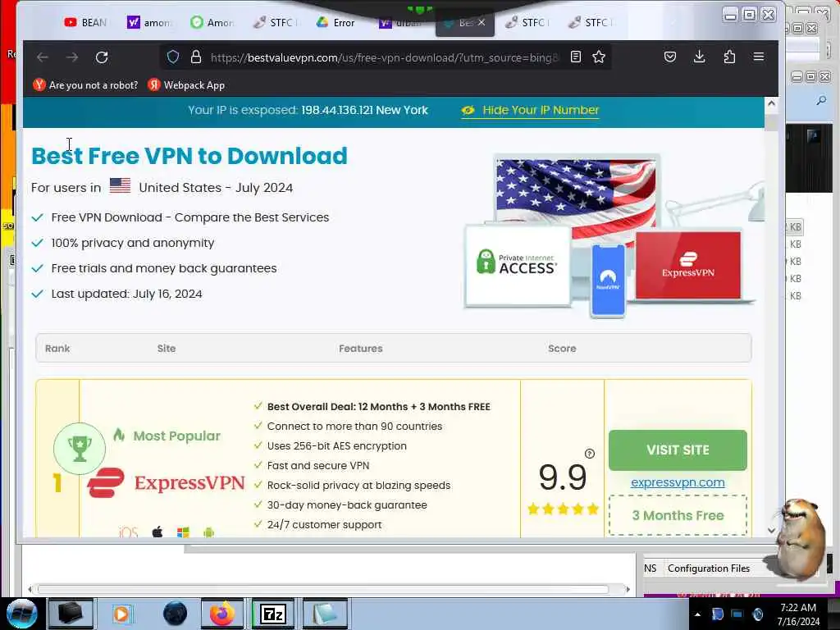Close the active Best VPN tab
This screenshot has height=630, width=840.
[482, 22]
